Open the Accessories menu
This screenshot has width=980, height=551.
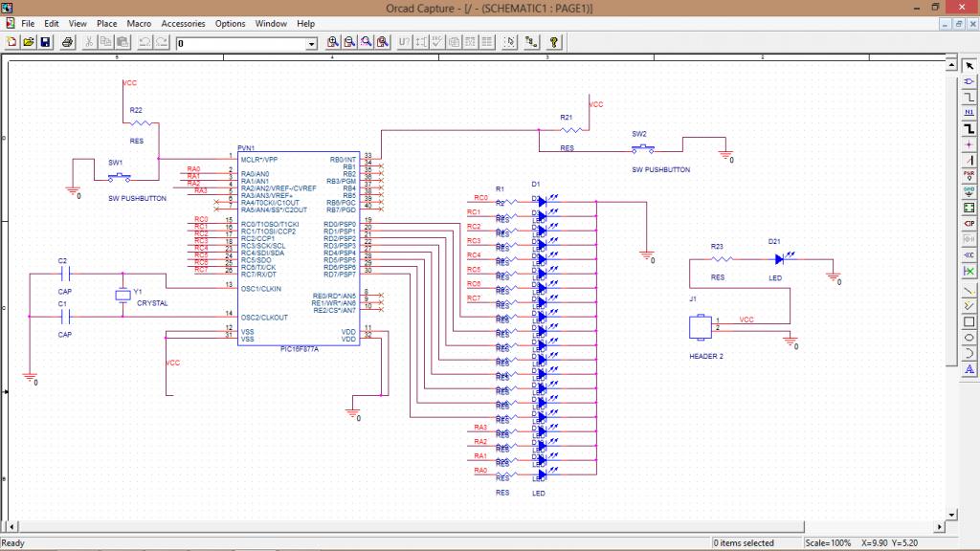point(183,23)
